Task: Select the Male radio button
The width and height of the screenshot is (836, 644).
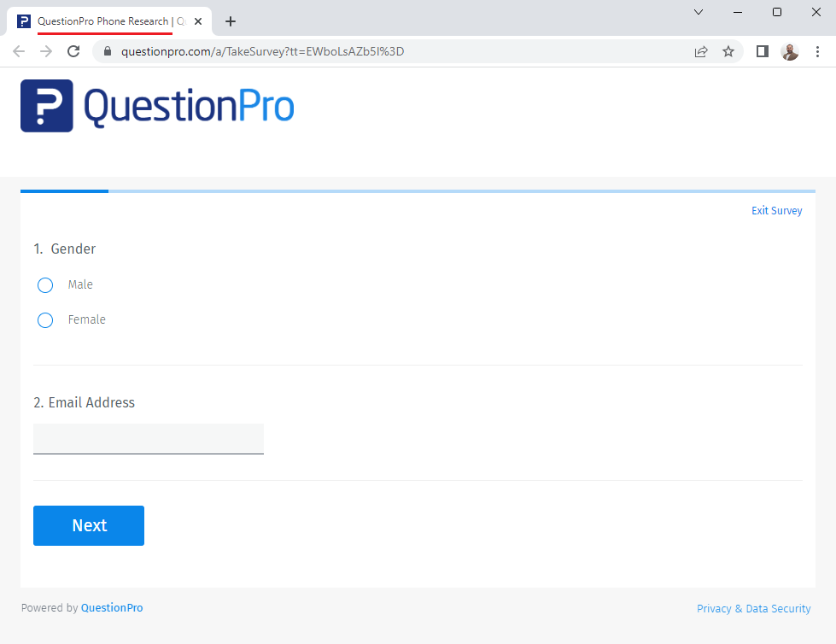Action: 44,284
